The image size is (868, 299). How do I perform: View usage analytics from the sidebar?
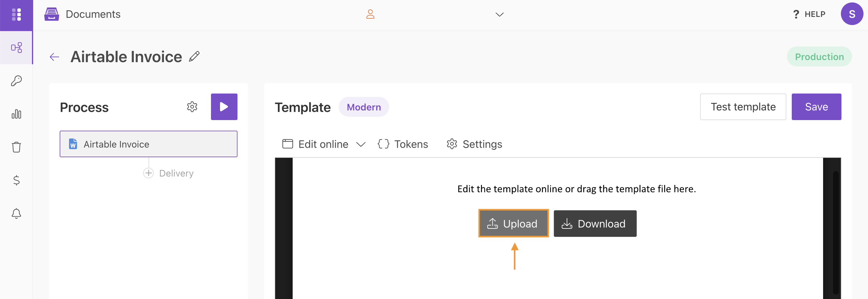[16, 114]
